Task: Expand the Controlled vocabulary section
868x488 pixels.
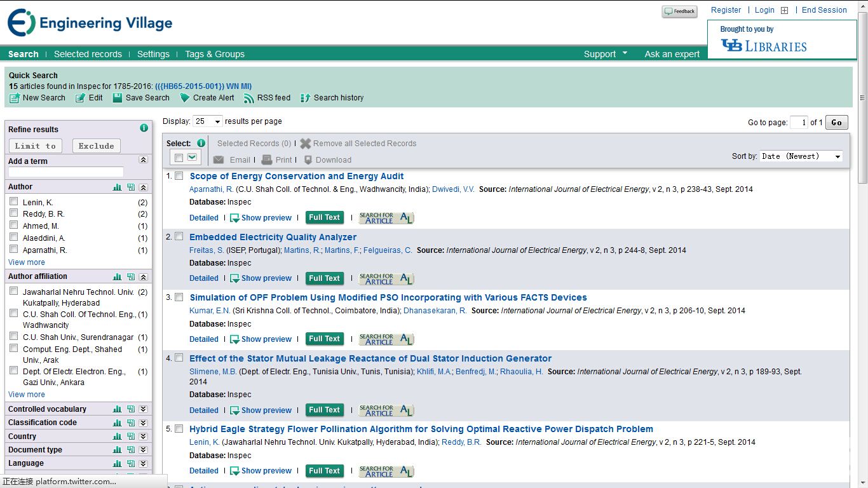Action: pyautogui.click(x=143, y=409)
